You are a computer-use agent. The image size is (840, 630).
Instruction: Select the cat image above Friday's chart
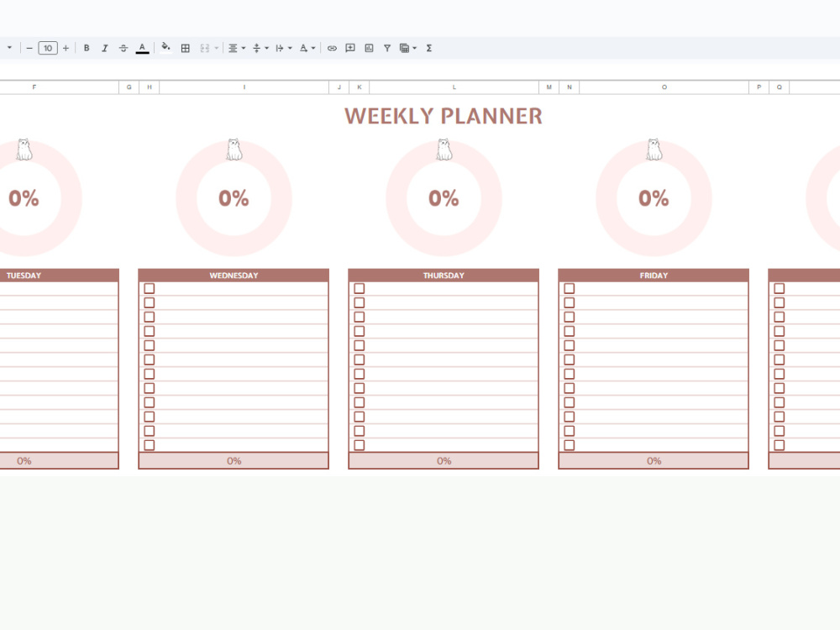[654, 150]
